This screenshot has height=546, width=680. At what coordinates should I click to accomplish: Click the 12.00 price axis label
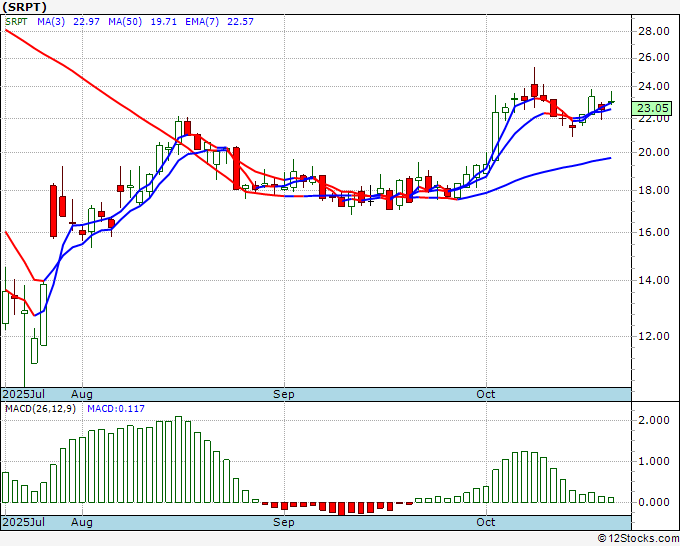point(653,336)
